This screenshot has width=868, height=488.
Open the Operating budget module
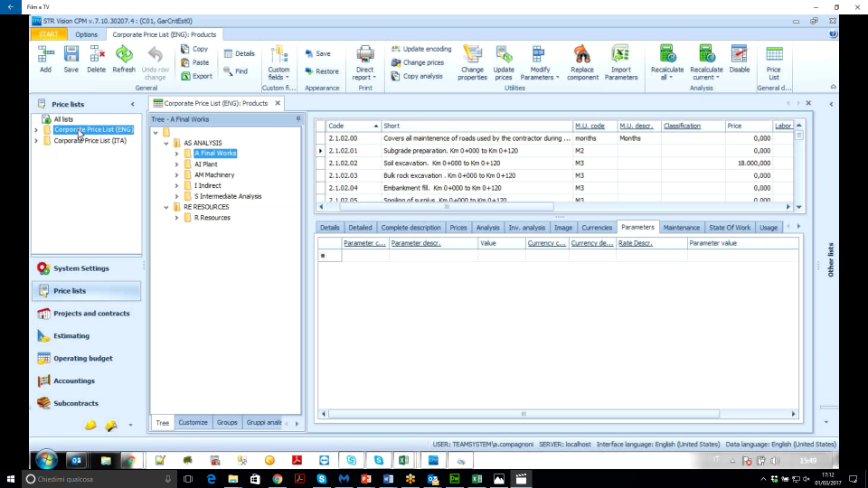(x=87, y=359)
